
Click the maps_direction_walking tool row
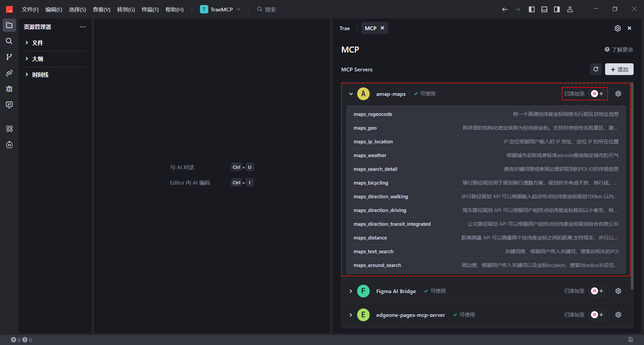click(486, 197)
